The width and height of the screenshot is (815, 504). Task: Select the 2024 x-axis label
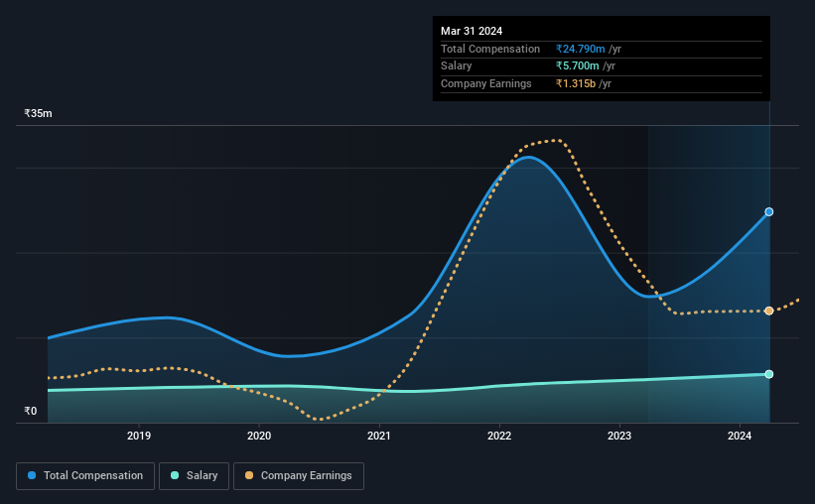(x=740, y=436)
